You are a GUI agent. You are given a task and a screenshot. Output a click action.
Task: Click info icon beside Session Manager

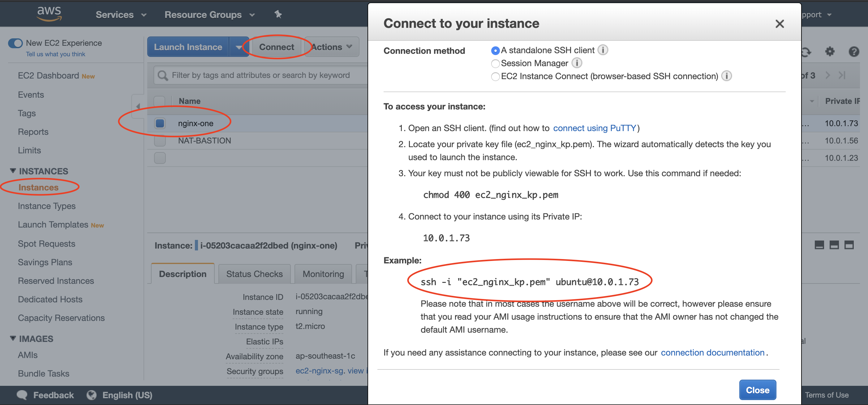click(x=577, y=63)
